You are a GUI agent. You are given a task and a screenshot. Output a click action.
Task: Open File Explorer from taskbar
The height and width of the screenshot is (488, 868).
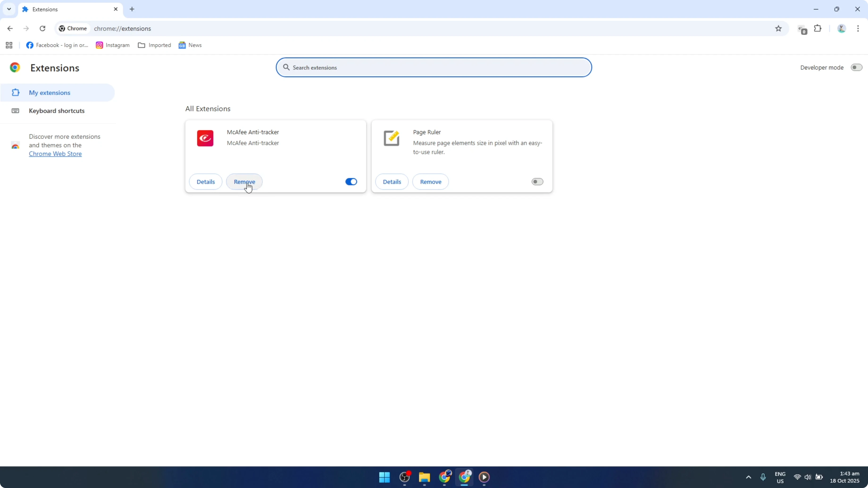(425, 477)
